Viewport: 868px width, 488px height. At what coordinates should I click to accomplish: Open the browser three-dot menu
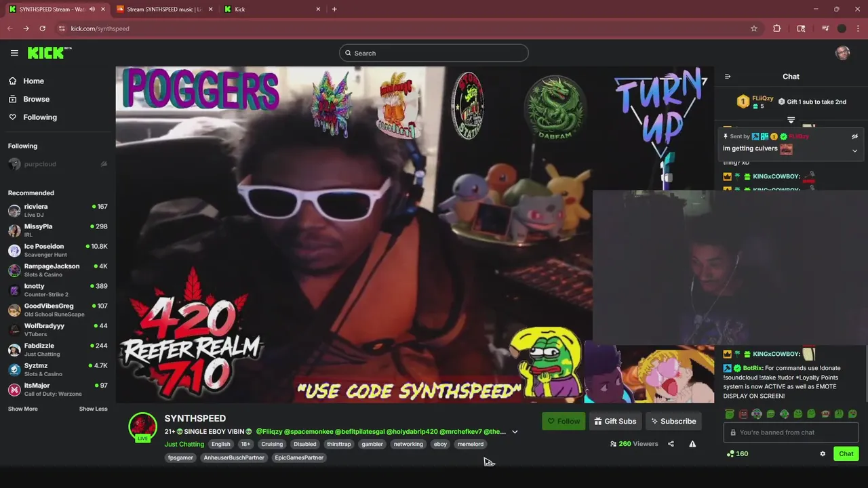(859, 28)
